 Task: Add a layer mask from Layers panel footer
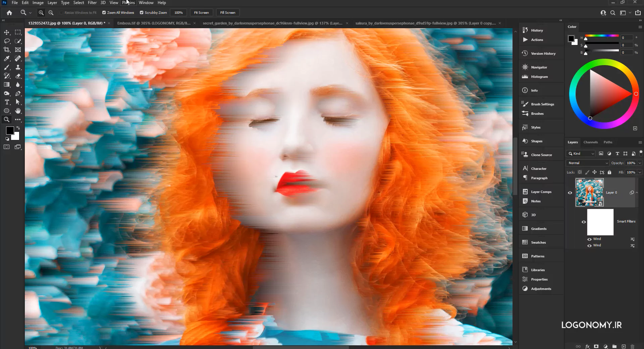pos(596,346)
